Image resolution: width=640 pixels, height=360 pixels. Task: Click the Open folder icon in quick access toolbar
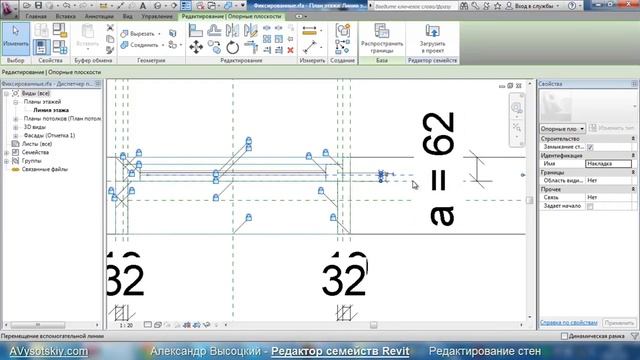27,6
